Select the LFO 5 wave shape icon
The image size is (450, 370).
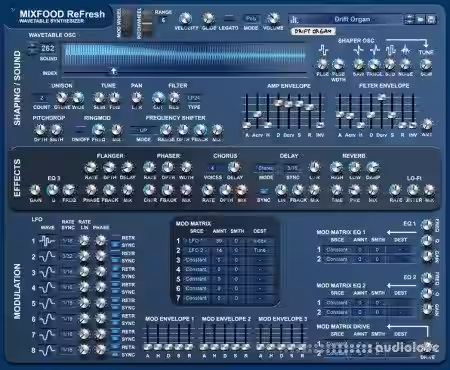(47, 303)
